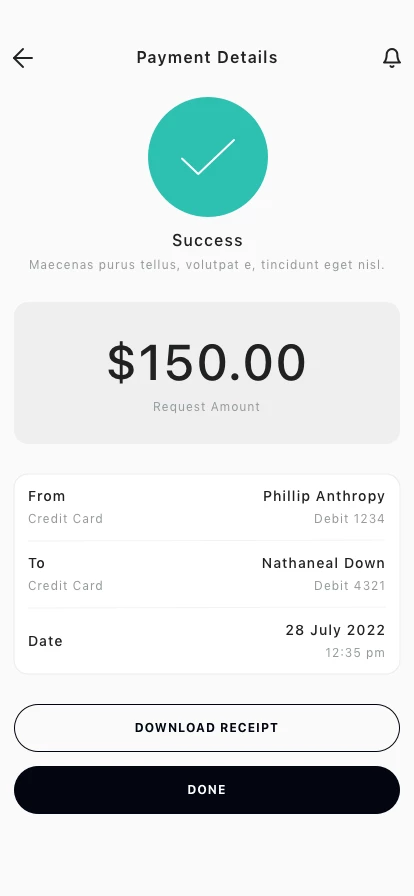Click the Download Receipt button

(207, 727)
